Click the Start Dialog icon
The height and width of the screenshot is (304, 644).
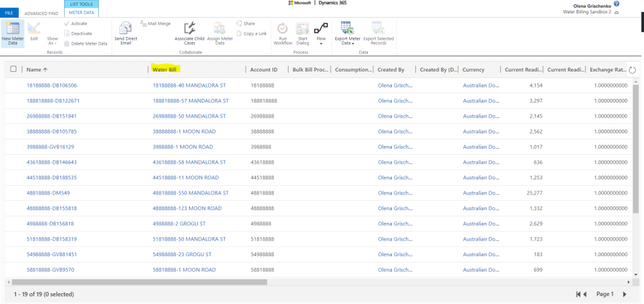[x=302, y=29]
